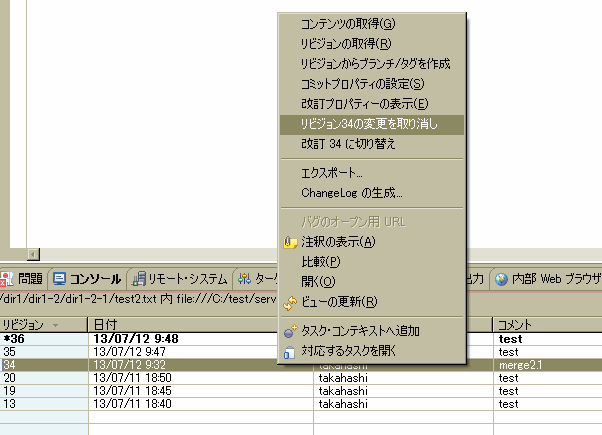The width and height of the screenshot is (602, 435).
Task: Select 改訂プロパティーの表示(E)
Action: tap(372, 104)
